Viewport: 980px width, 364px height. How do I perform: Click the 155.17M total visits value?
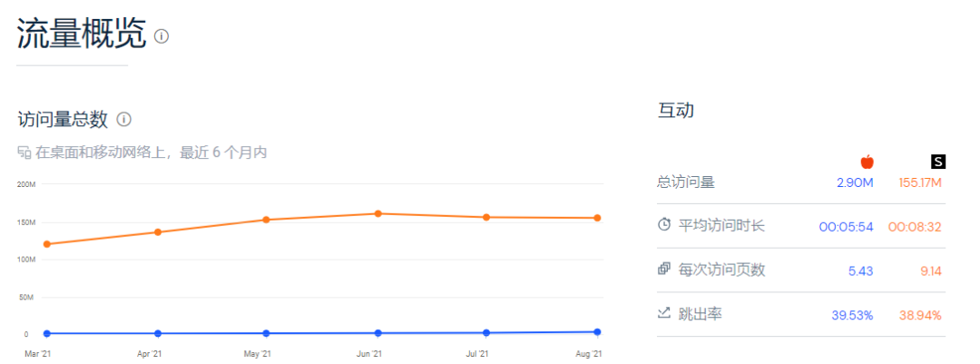coord(921,183)
